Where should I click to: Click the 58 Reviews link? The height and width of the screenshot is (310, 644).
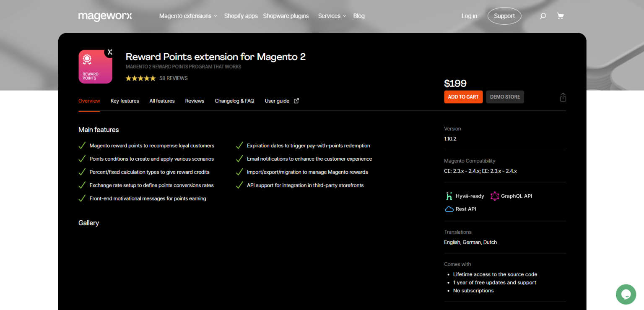[174, 78]
